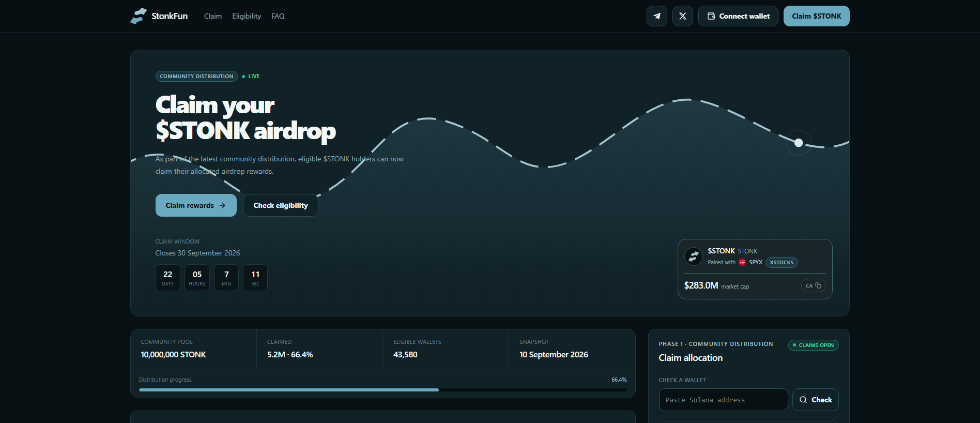The image size is (980, 423).
Task: Click the $283.0M market cap value
Action: point(701,285)
